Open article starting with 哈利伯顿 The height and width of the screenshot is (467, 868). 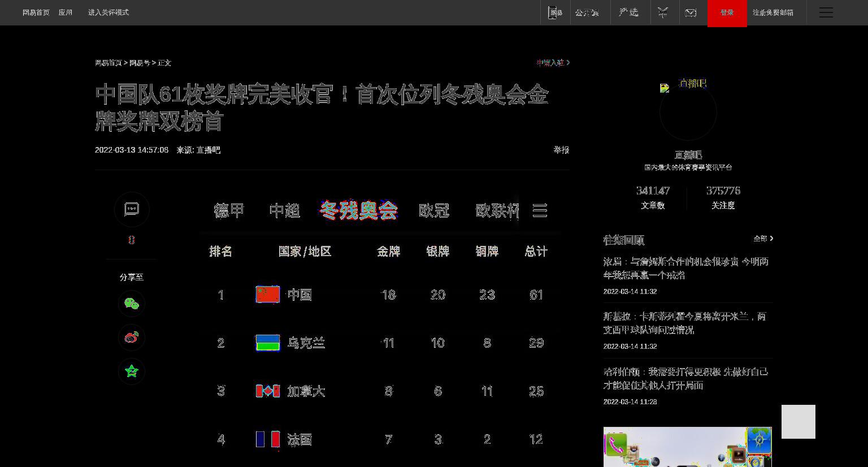point(686,378)
